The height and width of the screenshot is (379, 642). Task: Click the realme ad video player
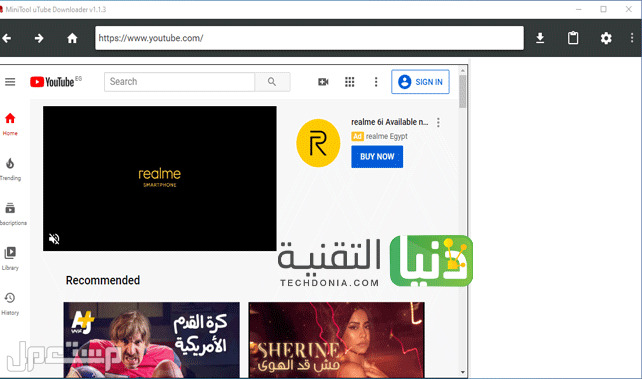coord(160,178)
